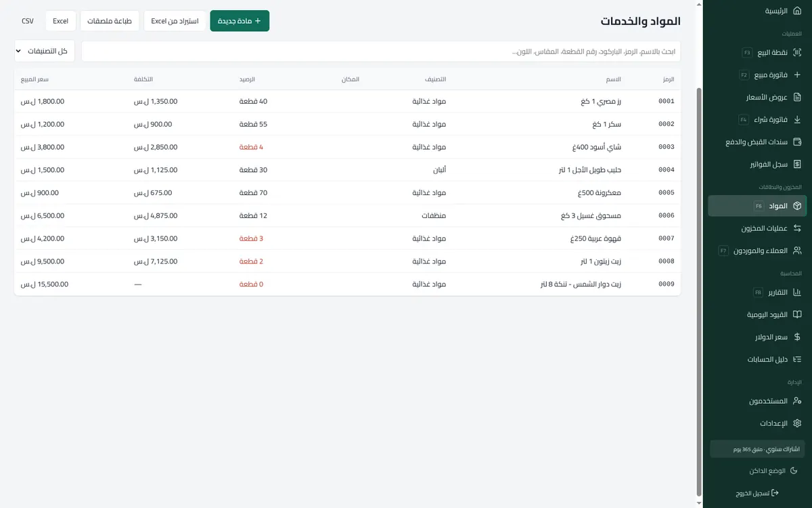Navigate to دليل الحسابات
The image size is (812, 508).
[x=757, y=359]
